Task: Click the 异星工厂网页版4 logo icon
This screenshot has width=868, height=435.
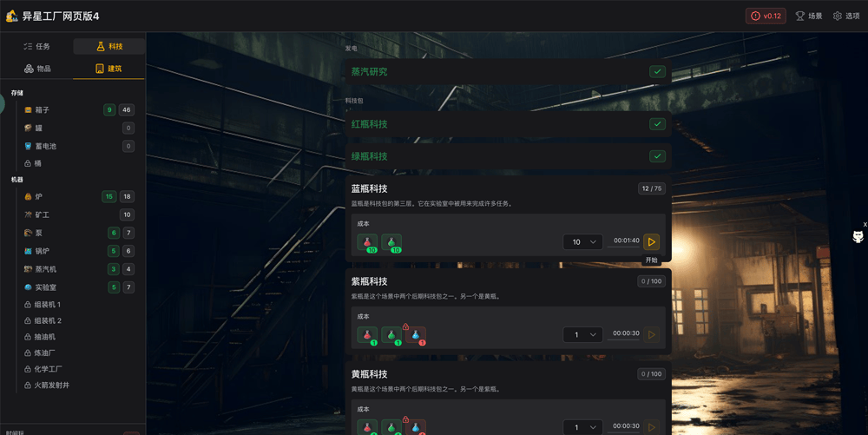Action: [11, 16]
